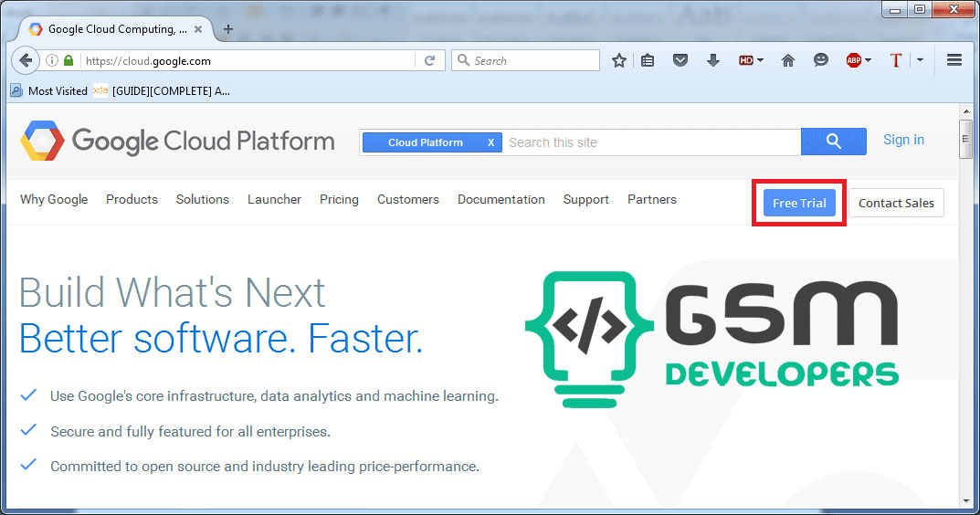Open the Partners nav item

[652, 199]
